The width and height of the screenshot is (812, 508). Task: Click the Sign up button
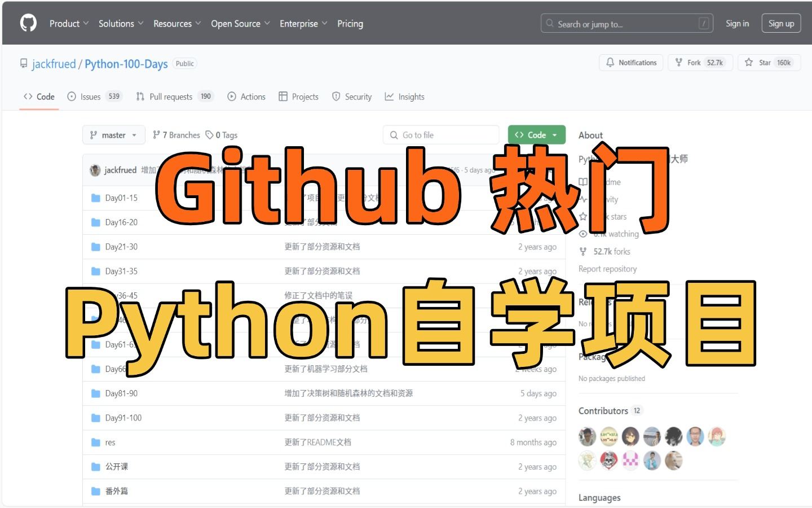(781, 24)
